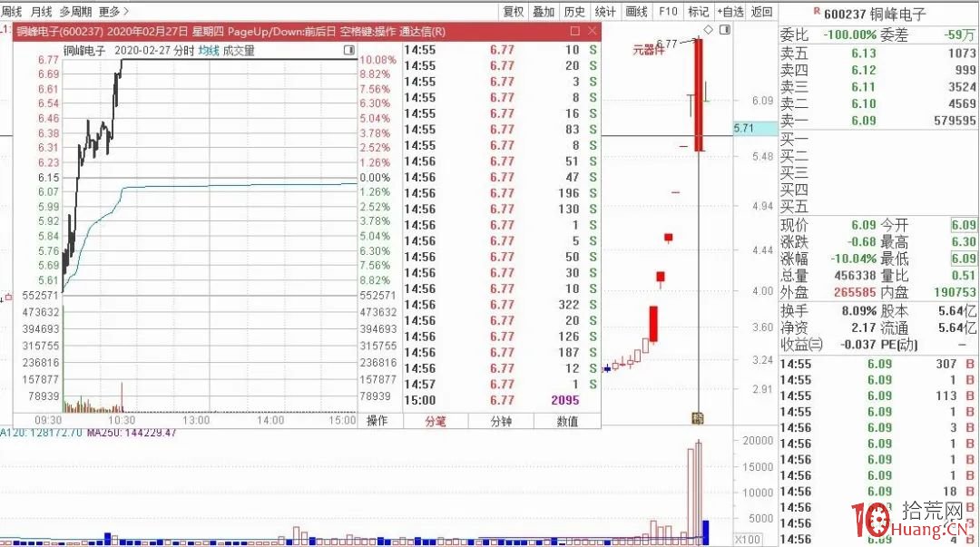Click the 外盘 265585 value

point(855,292)
